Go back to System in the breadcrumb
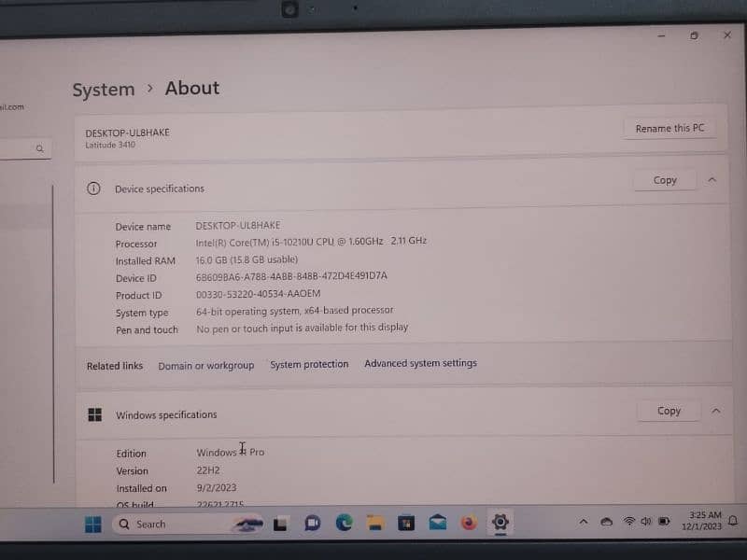Image resolution: width=747 pixels, height=560 pixels. 104,90
